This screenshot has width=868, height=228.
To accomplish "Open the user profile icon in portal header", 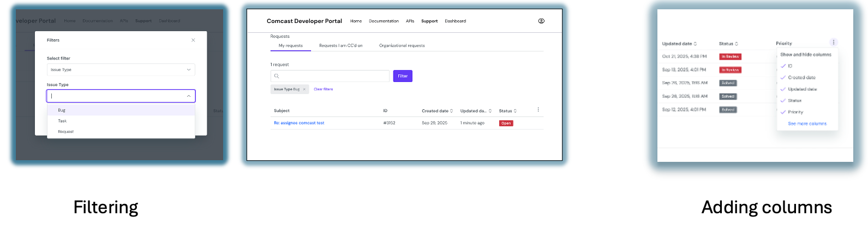I will click(541, 21).
